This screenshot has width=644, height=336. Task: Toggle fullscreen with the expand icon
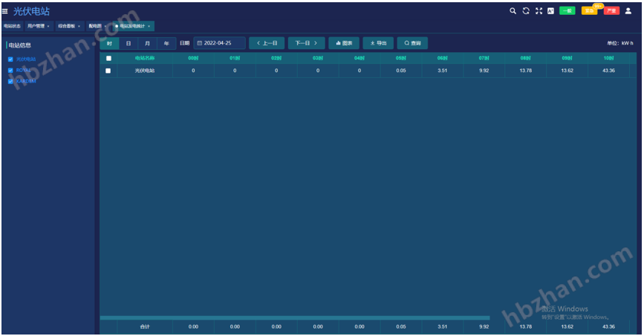pyautogui.click(x=539, y=11)
